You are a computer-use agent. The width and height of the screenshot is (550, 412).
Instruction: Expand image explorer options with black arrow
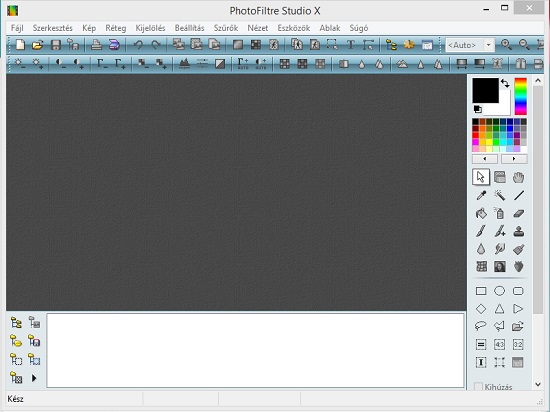pyautogui.click(x=34, y=378)
